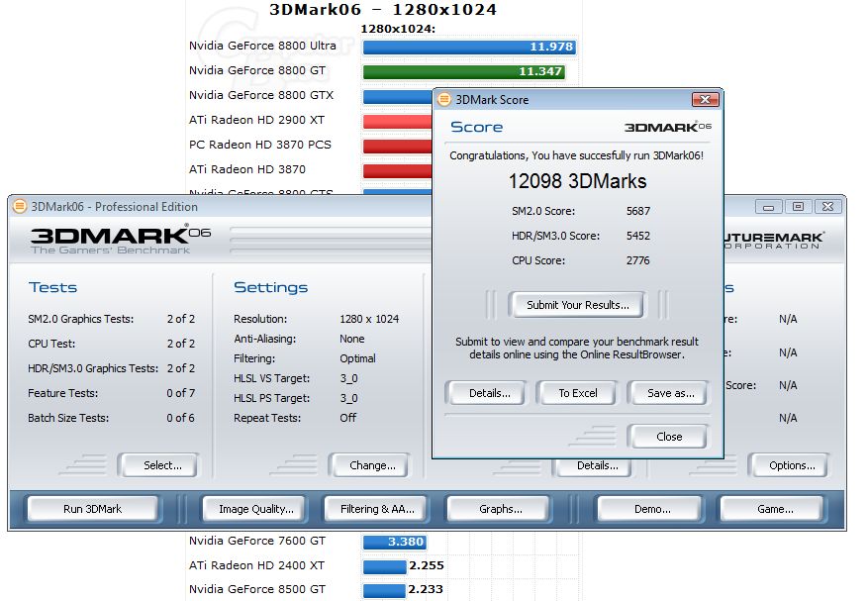The height and width of the screenshot is (601, 868).
Task: Open Image Quality settings
Action: [x=256, y=509]
